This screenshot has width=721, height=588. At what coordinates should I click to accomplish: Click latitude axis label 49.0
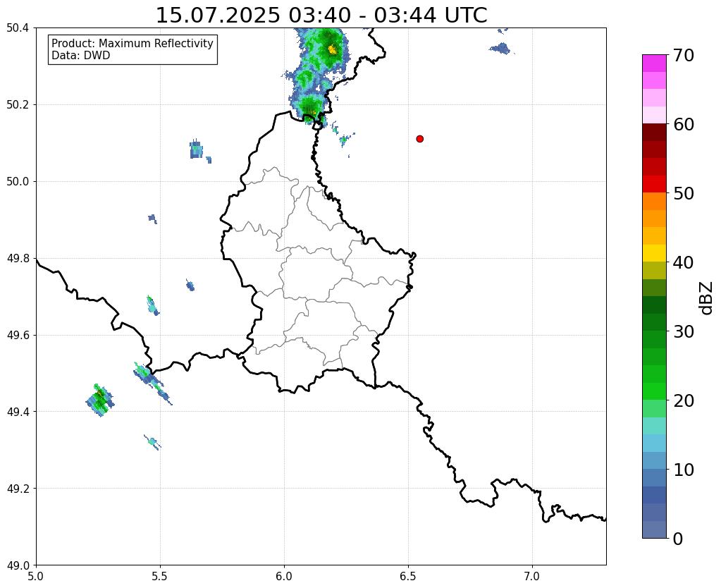(x=18, y=565)
